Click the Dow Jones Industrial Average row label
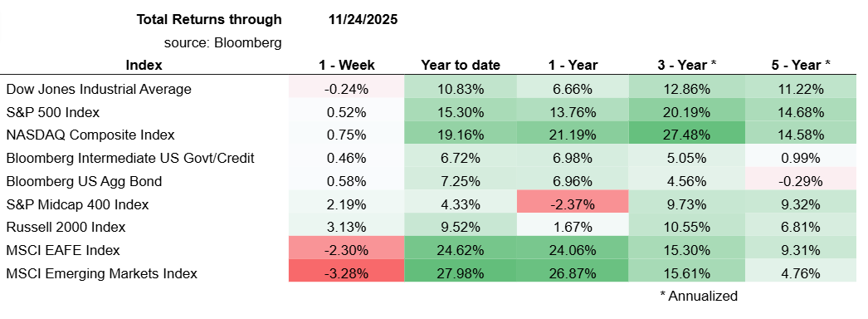 (99, 89)
